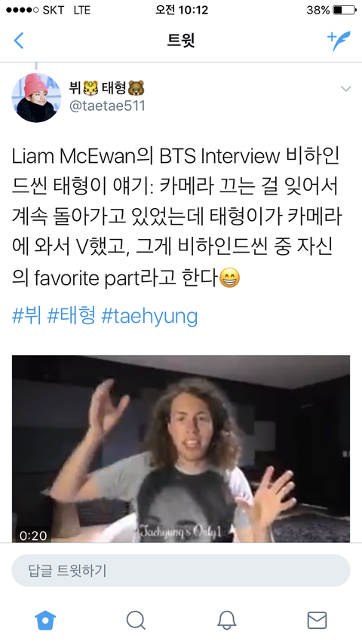Viewport: 362px width, 644px height.
Task: Focus the 답글 트윗하기 reply field
Action: [181, 571]
